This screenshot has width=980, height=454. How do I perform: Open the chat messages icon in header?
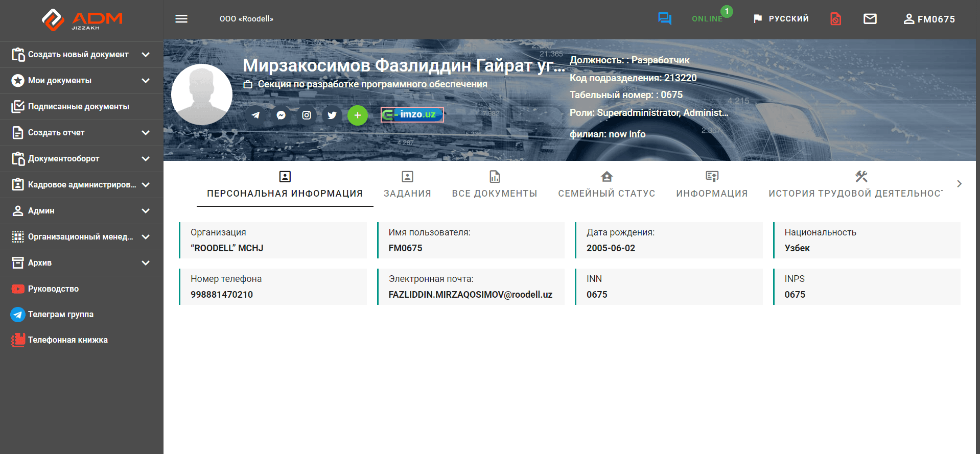[x=665, y=19]
